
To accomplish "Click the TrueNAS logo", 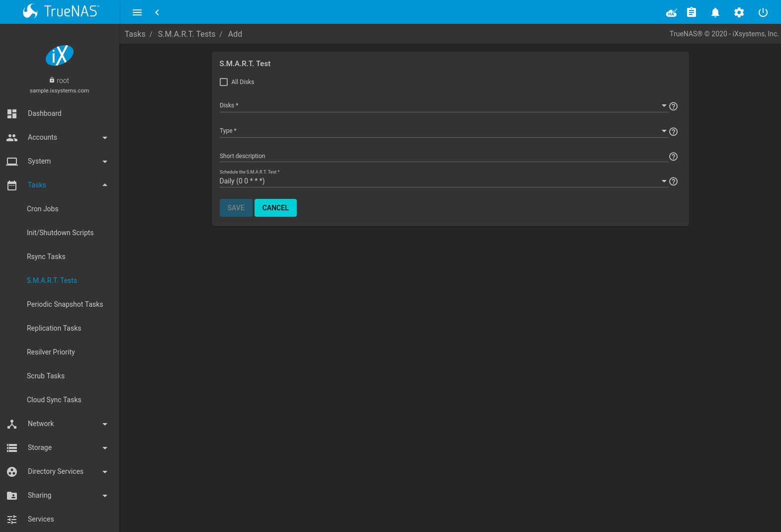I will click(61, 11).
